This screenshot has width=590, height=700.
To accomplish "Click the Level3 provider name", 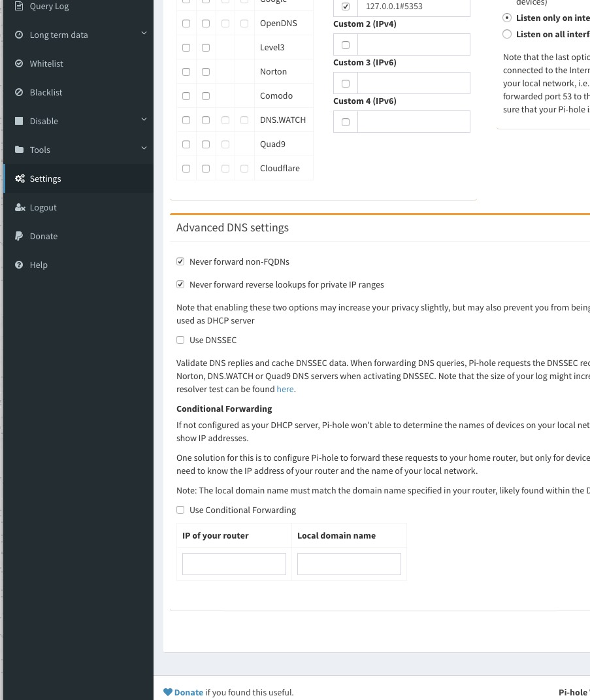I will coord(272,47).
